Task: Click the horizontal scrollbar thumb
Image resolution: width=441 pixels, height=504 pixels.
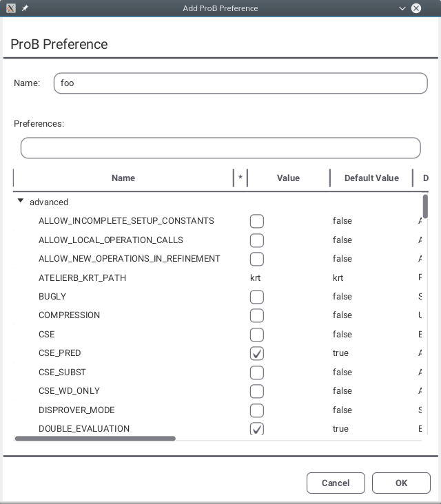Action: pos(95,438)
